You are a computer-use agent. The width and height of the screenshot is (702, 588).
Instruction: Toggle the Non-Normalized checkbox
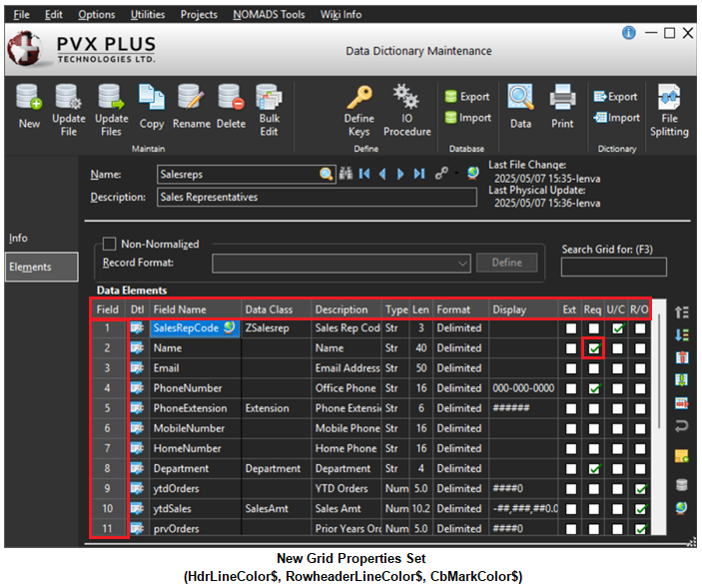[x=110, y=244]
